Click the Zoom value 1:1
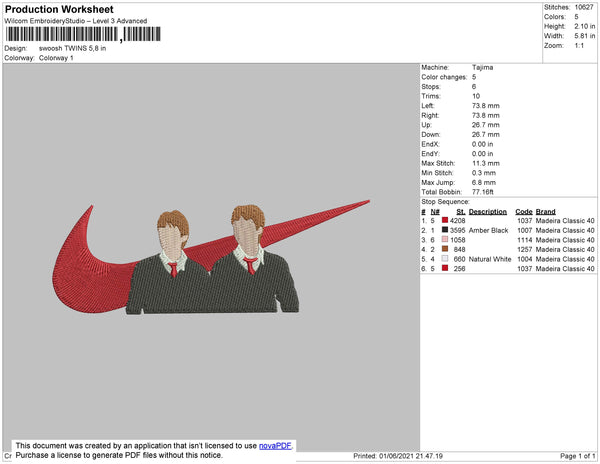Screen dimensions: 600x464 (579, 46)
